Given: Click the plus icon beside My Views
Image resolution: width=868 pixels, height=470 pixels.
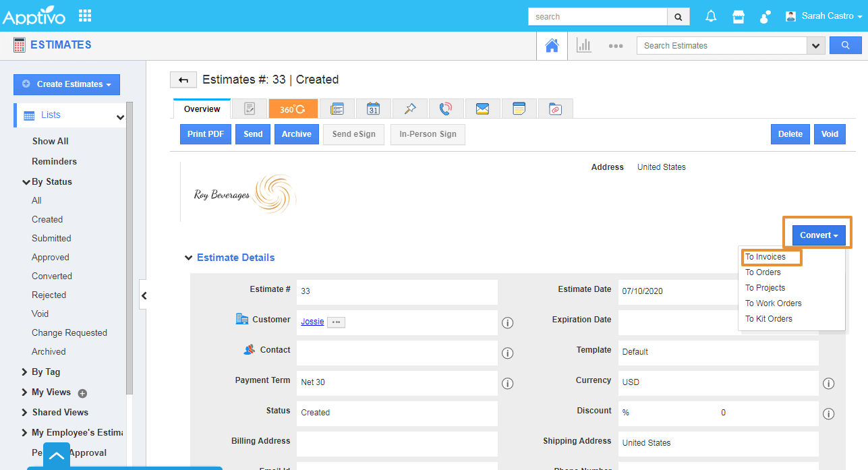Looking at the screenshot, I should (82, 393).
